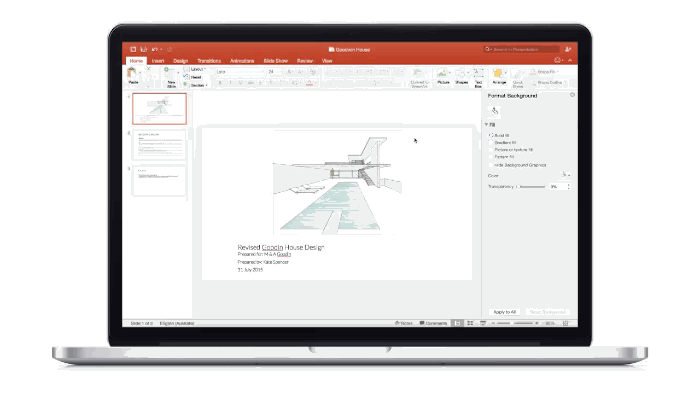This screenshot has height=394, width=700.
Task: Open the Arrange tool
Action: [x=498, y=73]
